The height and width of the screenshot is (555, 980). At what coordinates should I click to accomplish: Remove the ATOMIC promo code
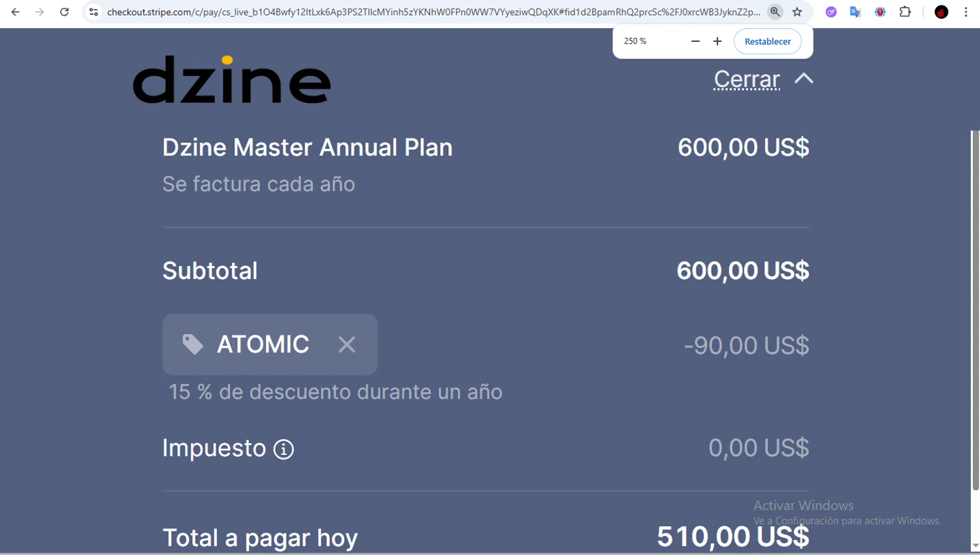coord(347,345)
